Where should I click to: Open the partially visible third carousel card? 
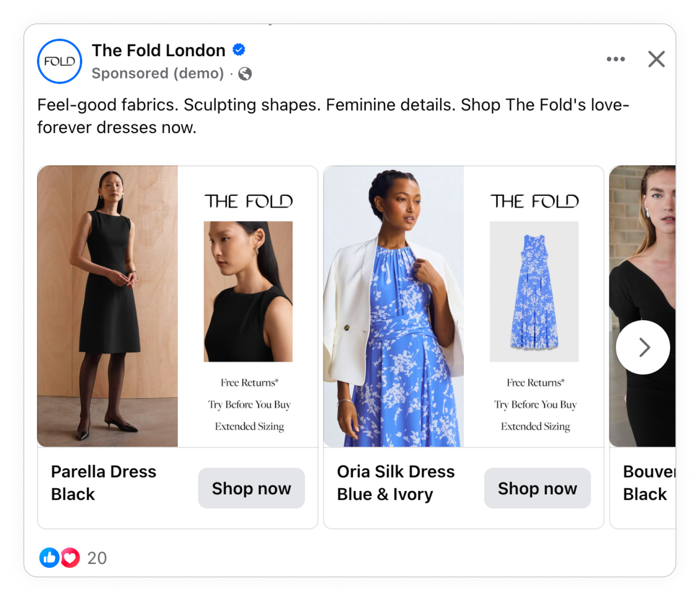click(642, 483)
